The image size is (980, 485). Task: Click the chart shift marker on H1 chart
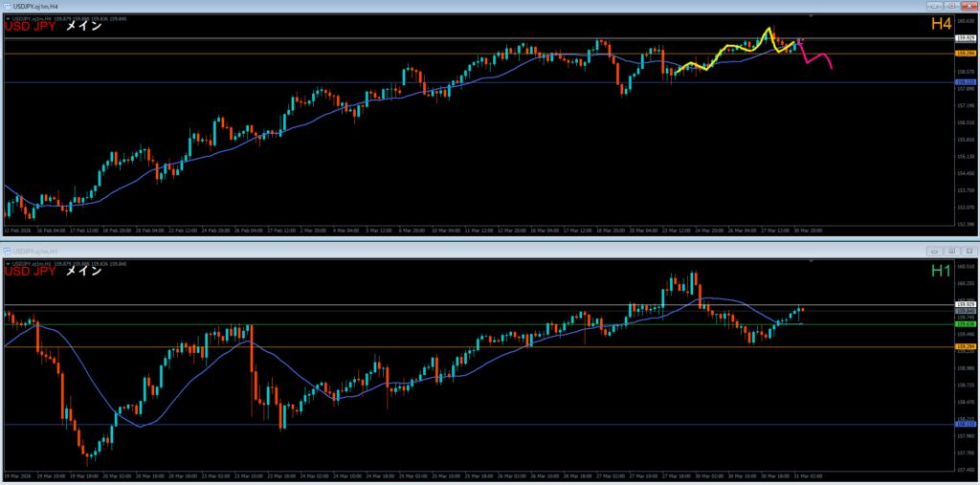tap(812, 261)
